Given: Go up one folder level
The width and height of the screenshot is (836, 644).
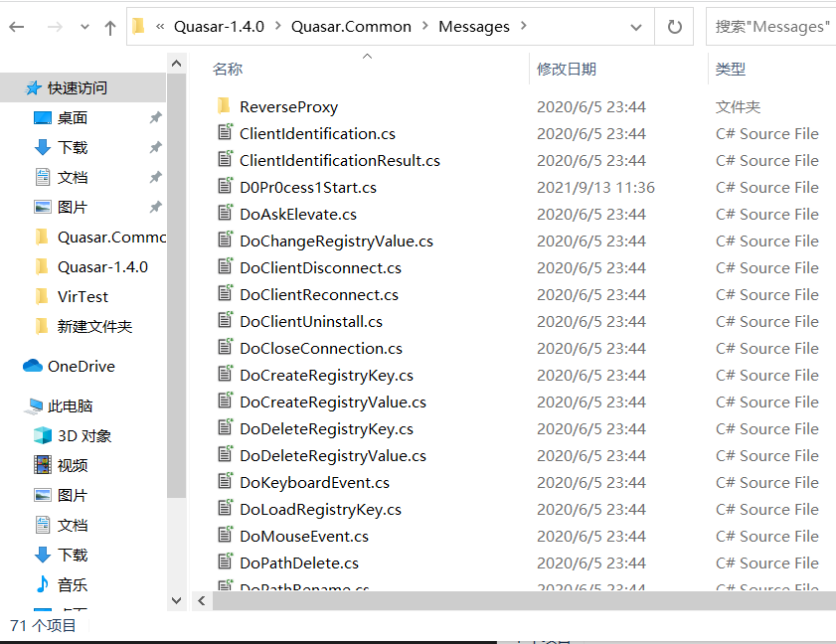Looking at the screenshot, I should coord(110,27).
